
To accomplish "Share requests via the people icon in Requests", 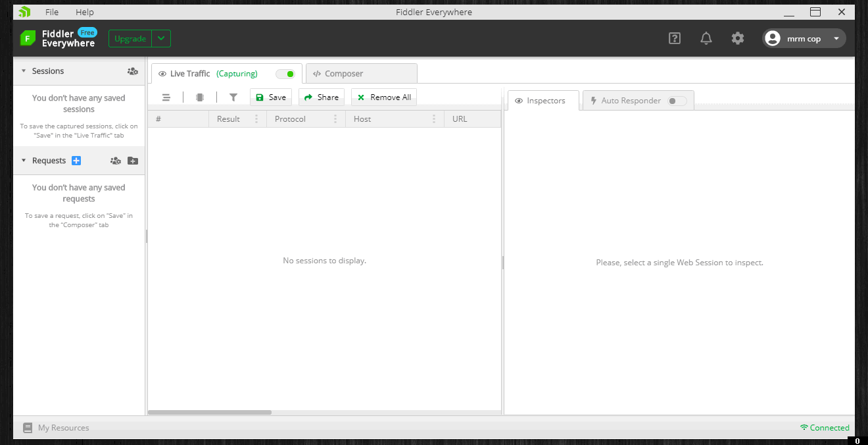I will 116,161.
